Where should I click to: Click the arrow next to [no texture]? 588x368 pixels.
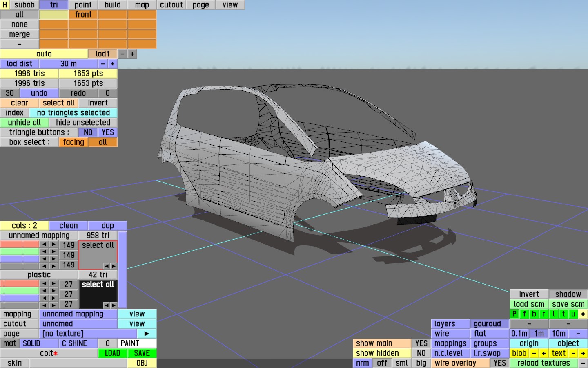147,334
